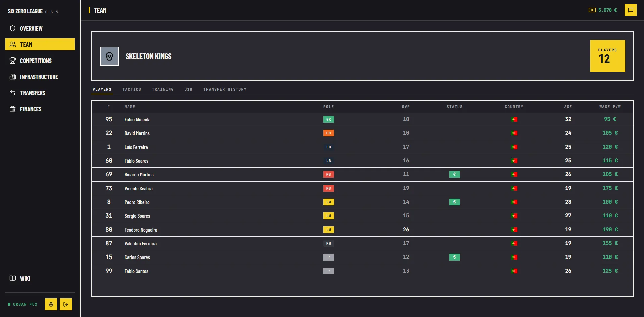Click the Transfers arrows icon
This screenshot has width=644, height=317.
click(x=13, y=93)
